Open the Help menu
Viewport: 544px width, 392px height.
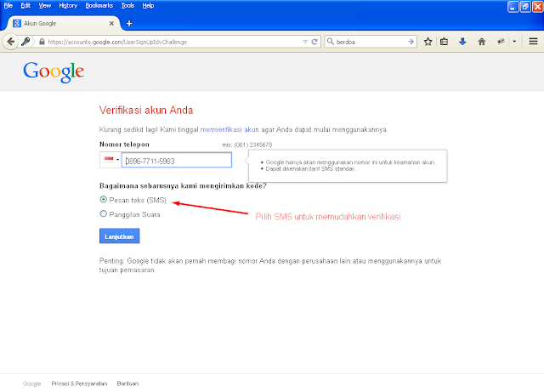148,6
